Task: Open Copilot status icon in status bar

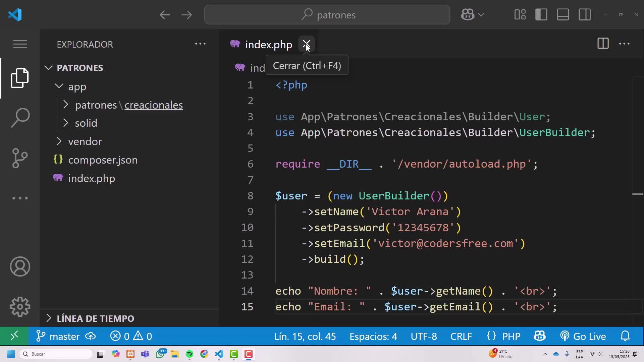Action: [x=540, y=336]
